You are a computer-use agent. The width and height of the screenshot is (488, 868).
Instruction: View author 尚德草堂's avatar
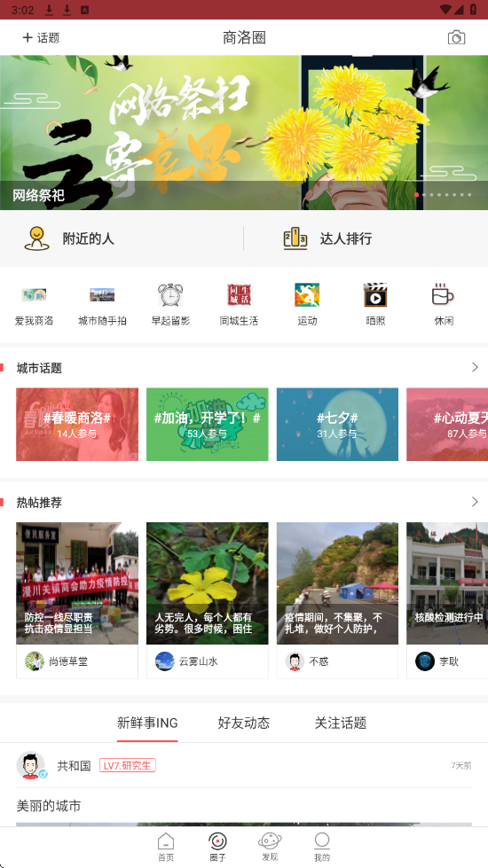pyautogui.click(x=35, y=661)
